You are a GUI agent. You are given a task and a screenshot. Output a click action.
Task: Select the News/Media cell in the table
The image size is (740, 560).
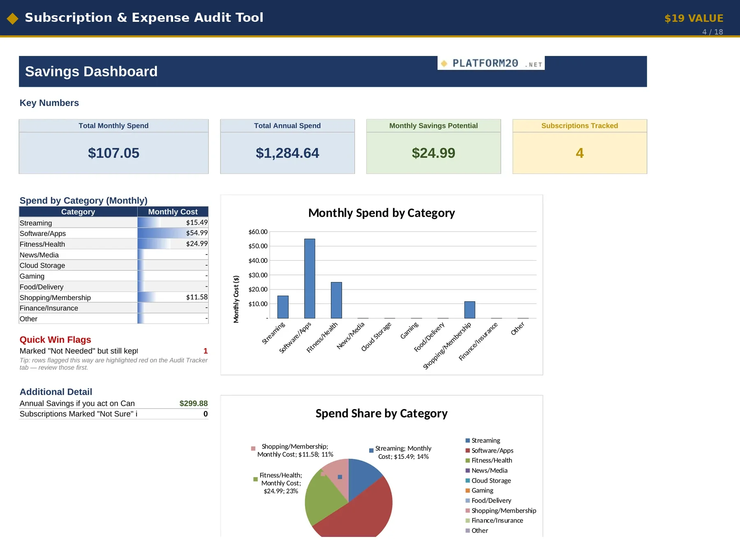[78, 255]
